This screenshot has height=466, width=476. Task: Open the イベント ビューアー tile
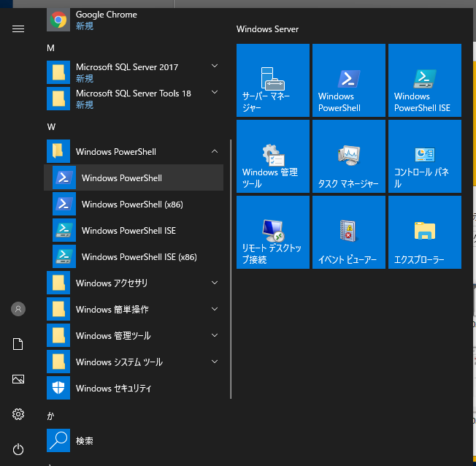tap(349, 232)
